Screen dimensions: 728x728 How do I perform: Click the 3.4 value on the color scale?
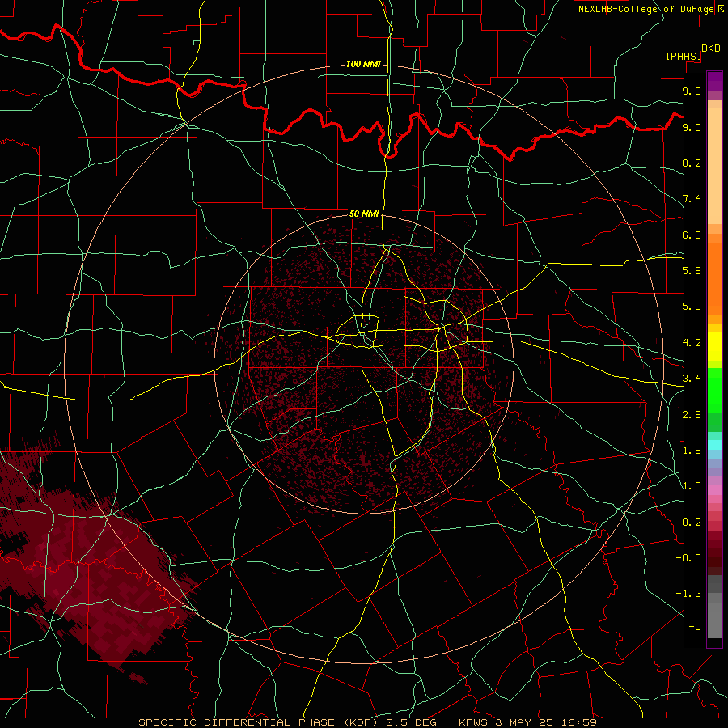point(692,378)
